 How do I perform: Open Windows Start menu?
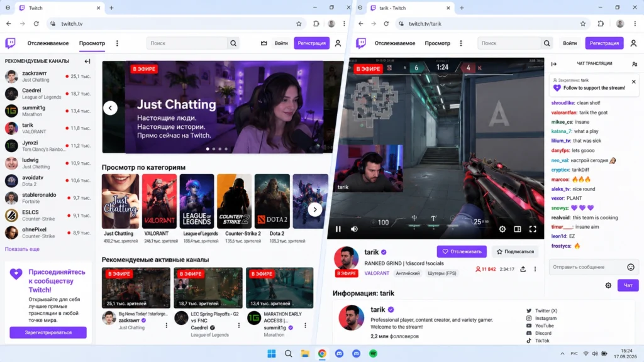pyautogui.click(x=272, y=354)
